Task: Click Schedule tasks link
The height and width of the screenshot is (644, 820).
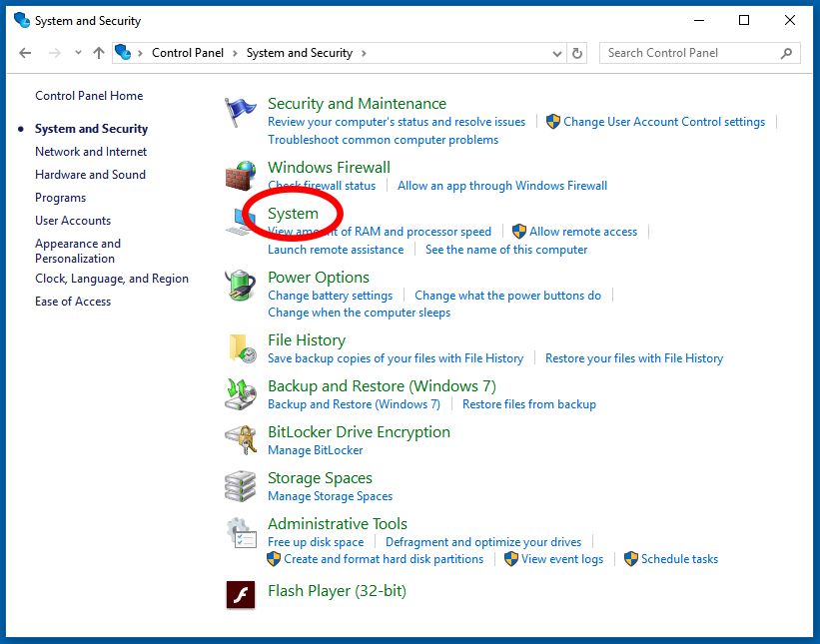Action: (679, 559)
